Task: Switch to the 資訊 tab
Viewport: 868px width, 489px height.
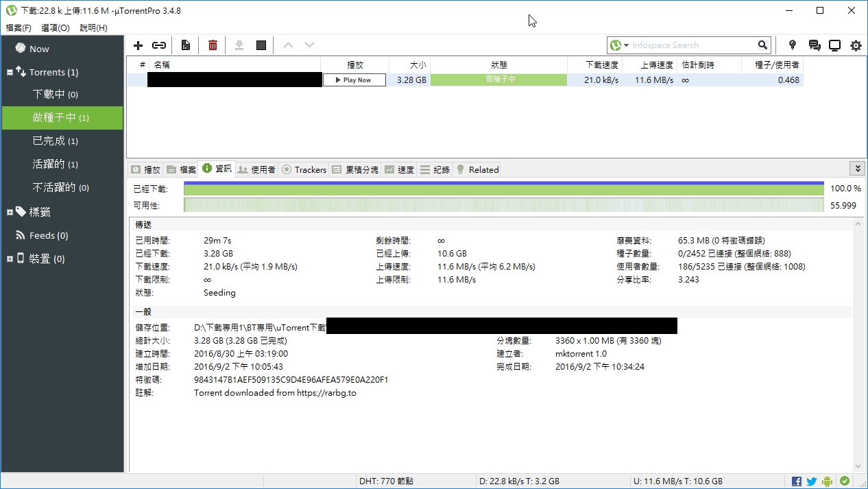Action: [x=217, y=169]
